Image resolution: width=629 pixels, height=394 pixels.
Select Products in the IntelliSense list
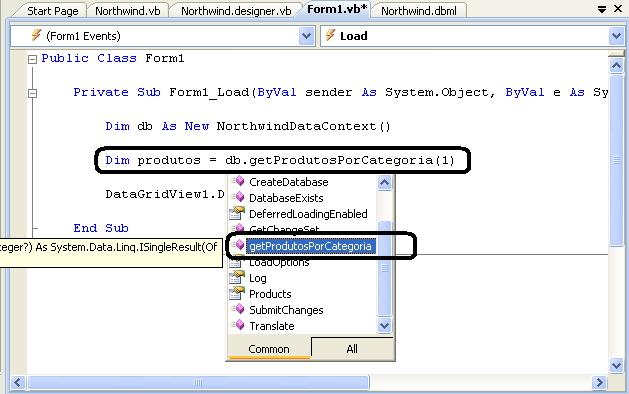[270, 294]
